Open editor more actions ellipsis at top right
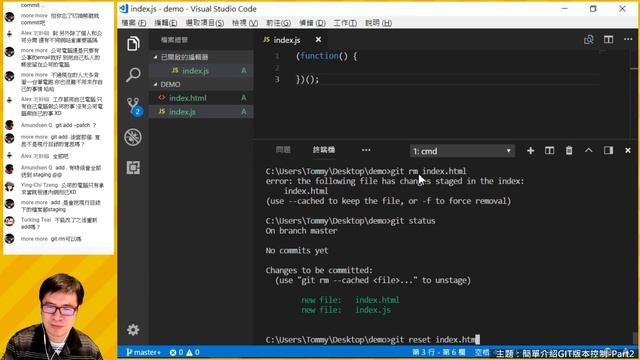 tap(628, 39)
